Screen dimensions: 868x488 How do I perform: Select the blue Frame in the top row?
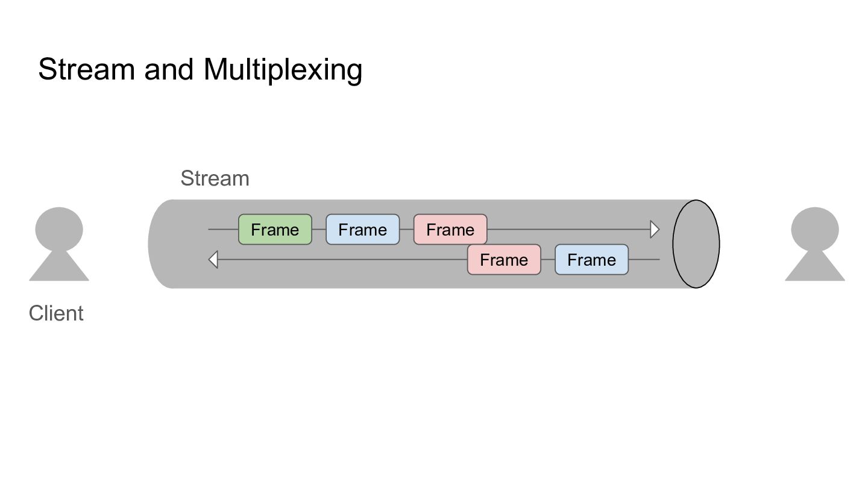click(362, 230)
